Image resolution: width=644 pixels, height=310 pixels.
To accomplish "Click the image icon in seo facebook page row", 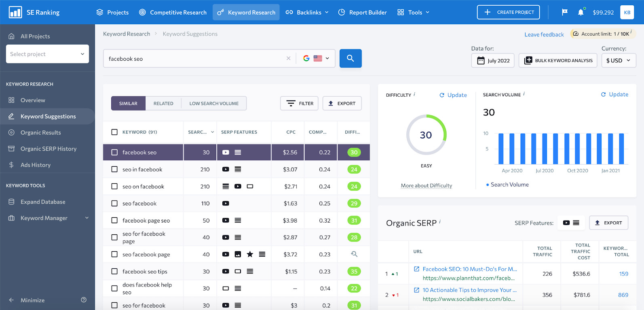I will click(x=238, y=254).
